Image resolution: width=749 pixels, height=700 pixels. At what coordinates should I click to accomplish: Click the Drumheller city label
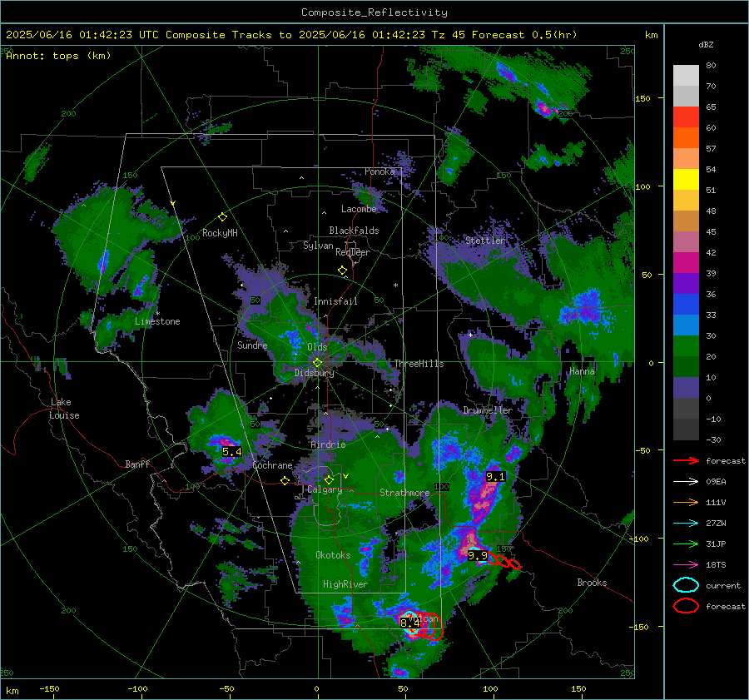488,410
